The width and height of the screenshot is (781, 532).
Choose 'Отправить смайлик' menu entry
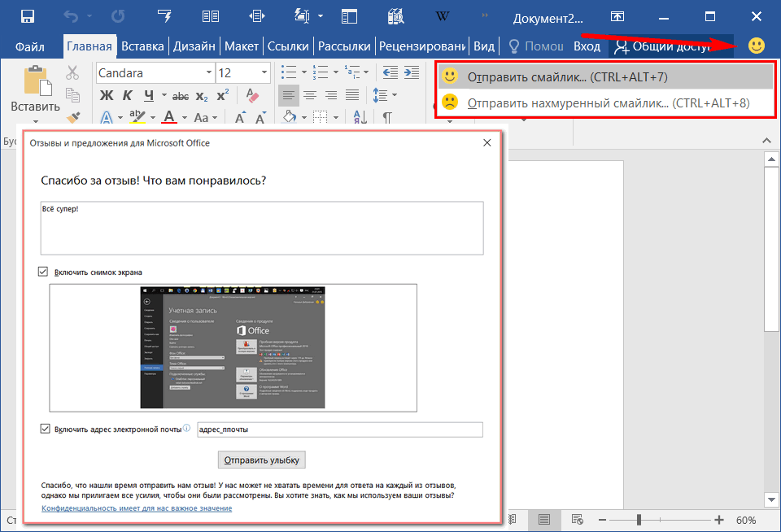605,76
